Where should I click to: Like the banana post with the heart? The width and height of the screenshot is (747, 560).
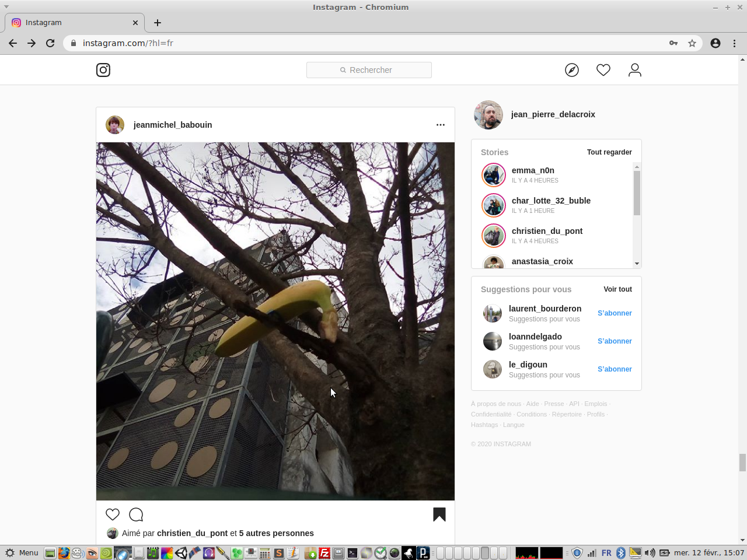click(113, 514)
